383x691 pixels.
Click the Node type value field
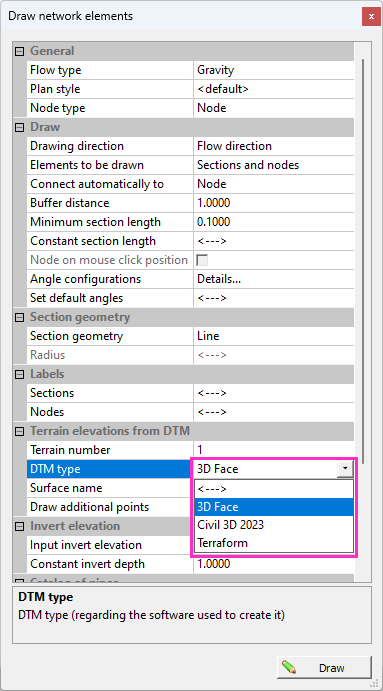pos(274,108)
